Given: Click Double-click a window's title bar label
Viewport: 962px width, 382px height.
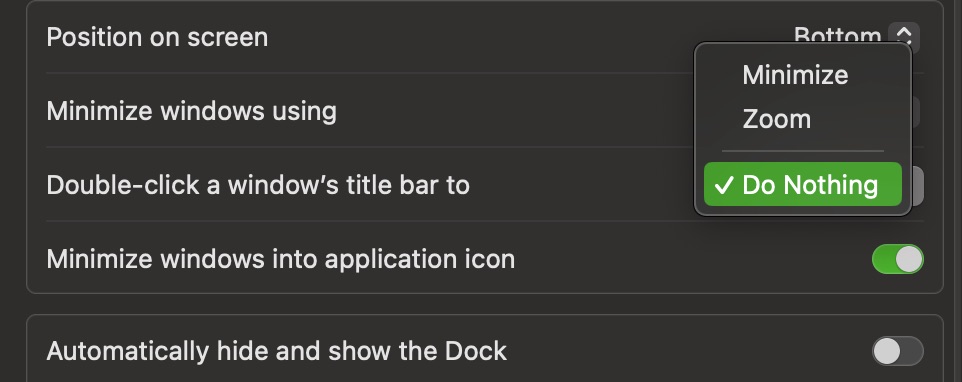Looking at the screenshot, I should point(258,185).
